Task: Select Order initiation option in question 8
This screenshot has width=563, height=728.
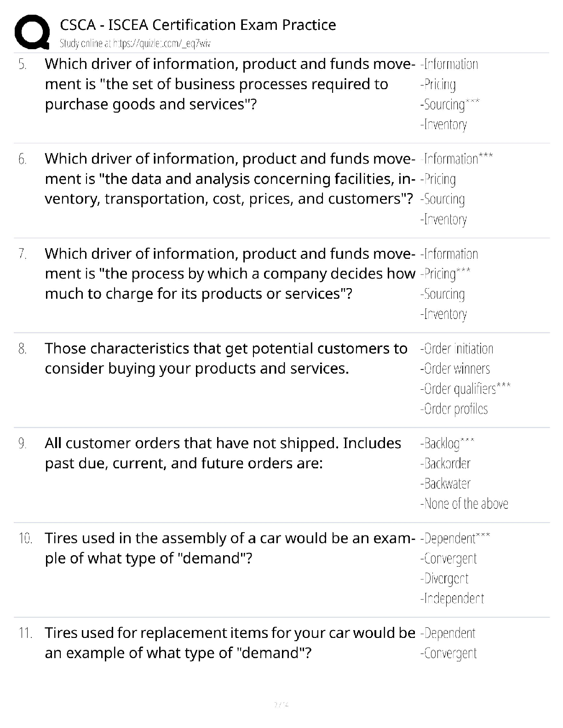Action: coord(456,349)
